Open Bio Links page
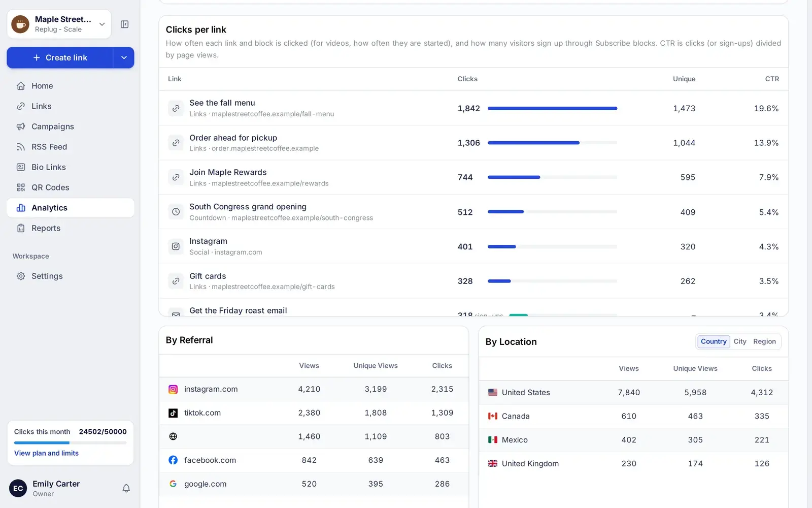The height and width of the screenshot is (508, 812). pos(70,167)
